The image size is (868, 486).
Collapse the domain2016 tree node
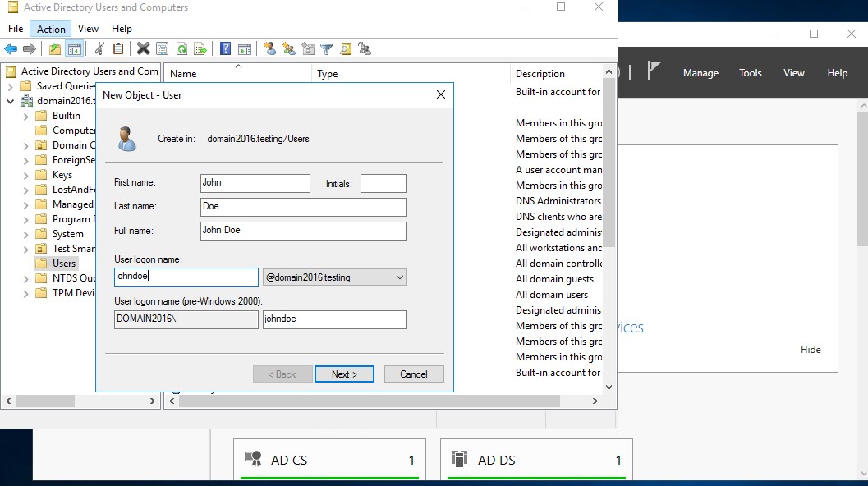point(10,101)
